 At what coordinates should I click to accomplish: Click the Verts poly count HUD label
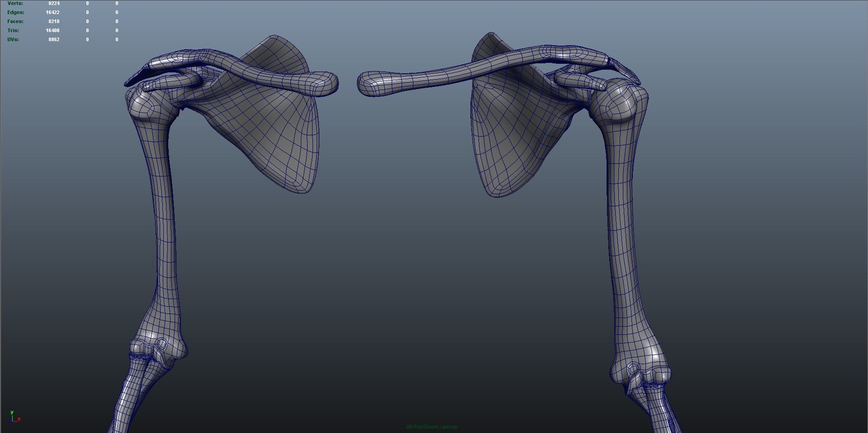pyautogui.click(x=14, y=3)
